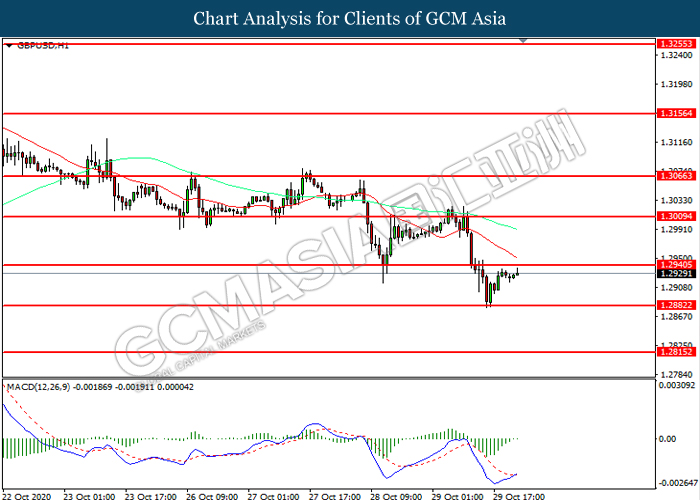Viewport: 700px width, 500px height.
Task: Click the MACD 0.003092 scale value
Action: [x=677, y=385]
